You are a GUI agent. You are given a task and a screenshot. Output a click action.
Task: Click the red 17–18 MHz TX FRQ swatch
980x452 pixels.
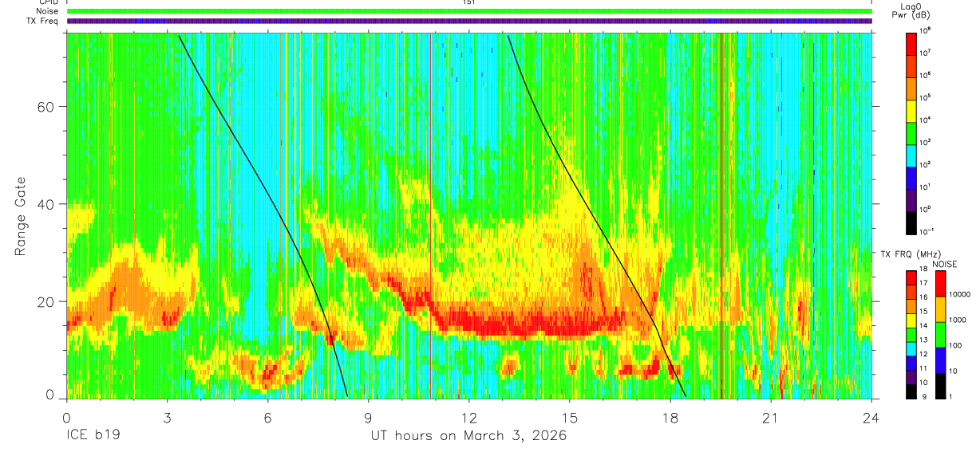911,278
